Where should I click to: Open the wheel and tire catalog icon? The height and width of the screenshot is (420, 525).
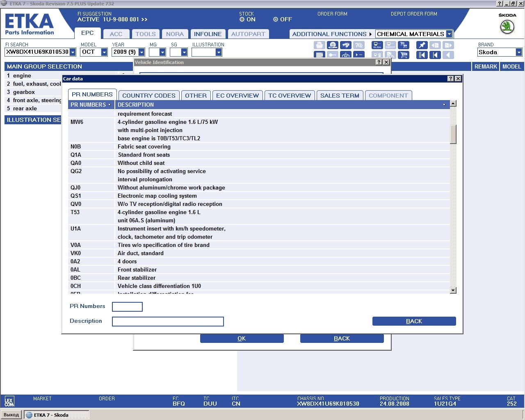(x=333, y=45)
